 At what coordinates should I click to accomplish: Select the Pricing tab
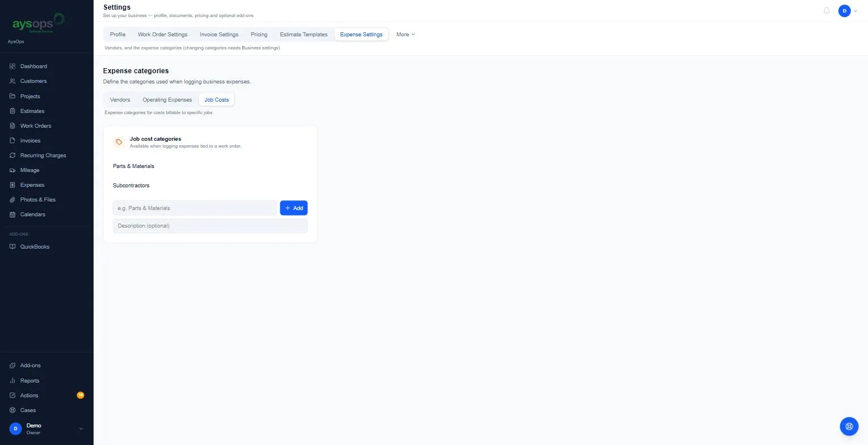[x=259, y=35]
